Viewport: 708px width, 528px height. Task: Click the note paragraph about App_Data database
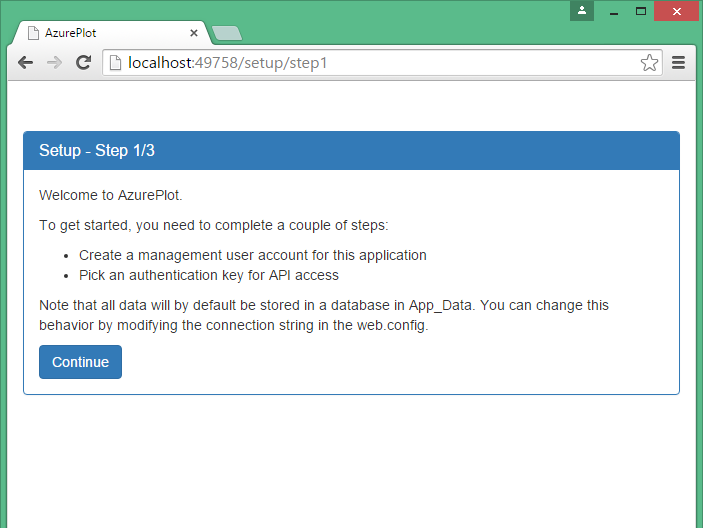(x=323, y=315)
